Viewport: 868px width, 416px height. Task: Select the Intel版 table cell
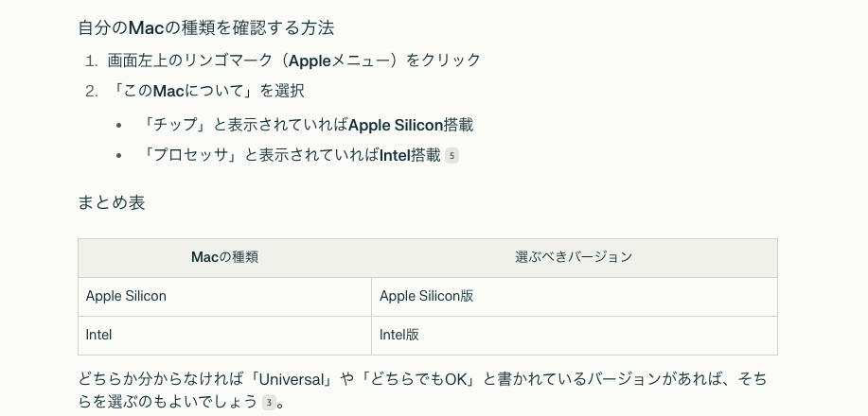(399, 335)
